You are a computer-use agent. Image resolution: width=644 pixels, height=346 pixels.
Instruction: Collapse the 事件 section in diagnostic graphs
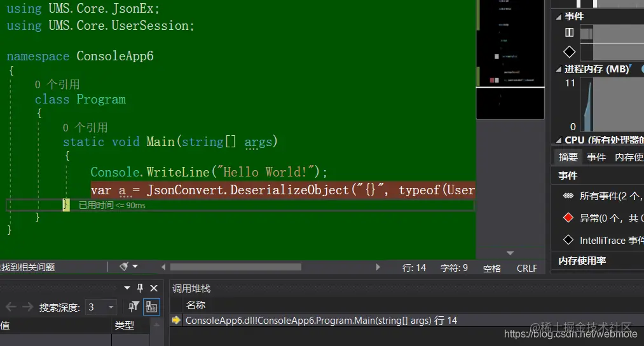[x=559, y=17]
